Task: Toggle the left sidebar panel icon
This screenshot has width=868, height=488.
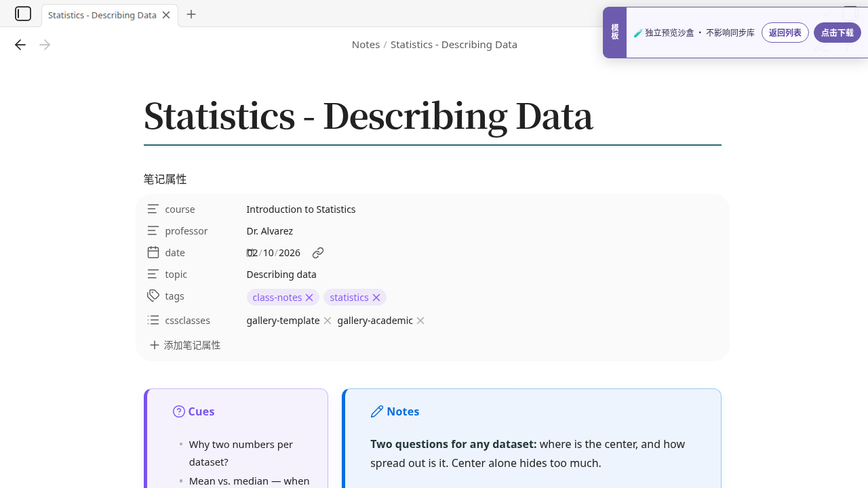Action: click(x=23, y=14)
